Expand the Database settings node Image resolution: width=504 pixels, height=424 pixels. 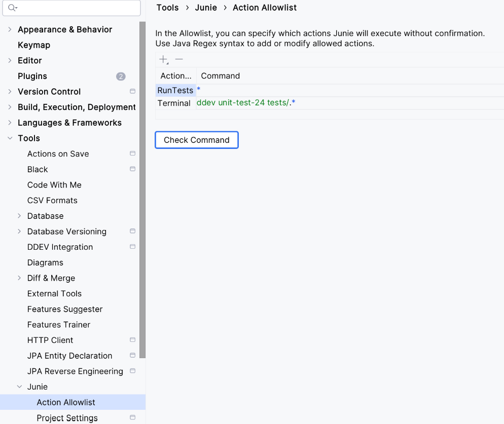pyautogui.click(x=19, y=216)
